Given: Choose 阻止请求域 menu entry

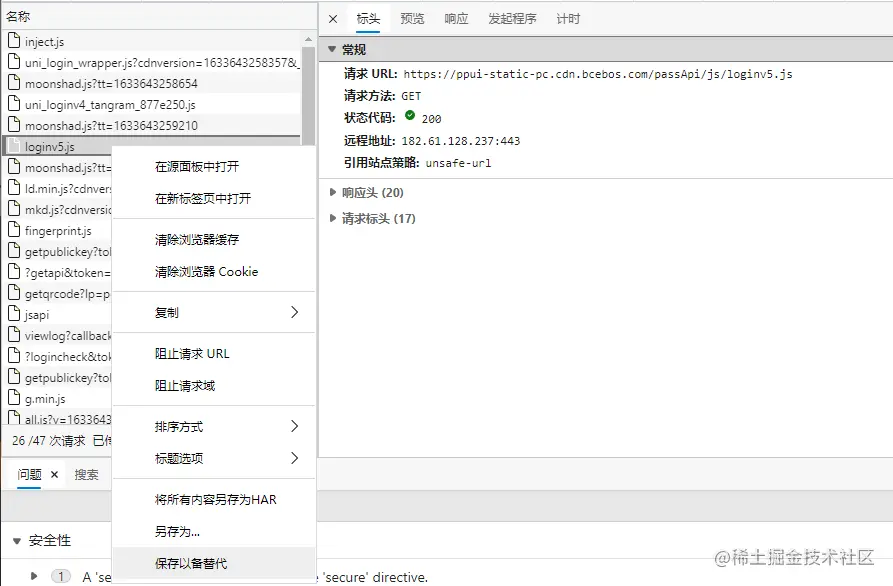Looking at the screenshot, I should (x=214, y=386).
